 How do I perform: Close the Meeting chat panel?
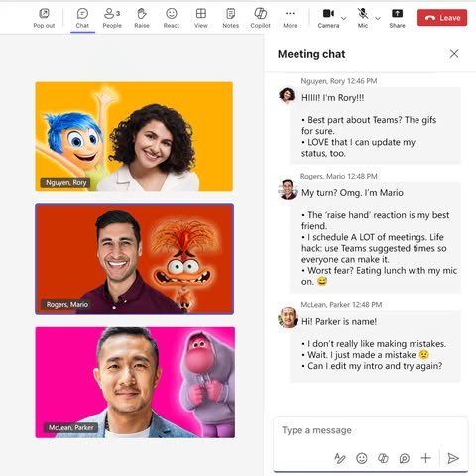[x=454, y=54]
